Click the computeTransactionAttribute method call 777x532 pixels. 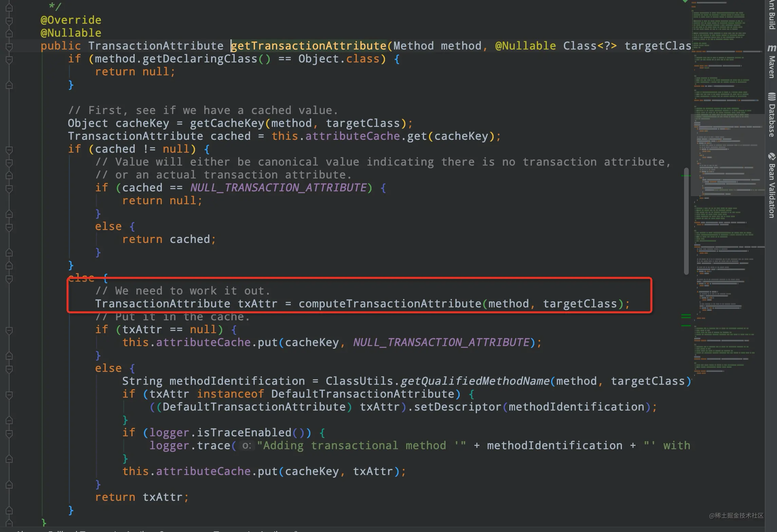(390, 304)
